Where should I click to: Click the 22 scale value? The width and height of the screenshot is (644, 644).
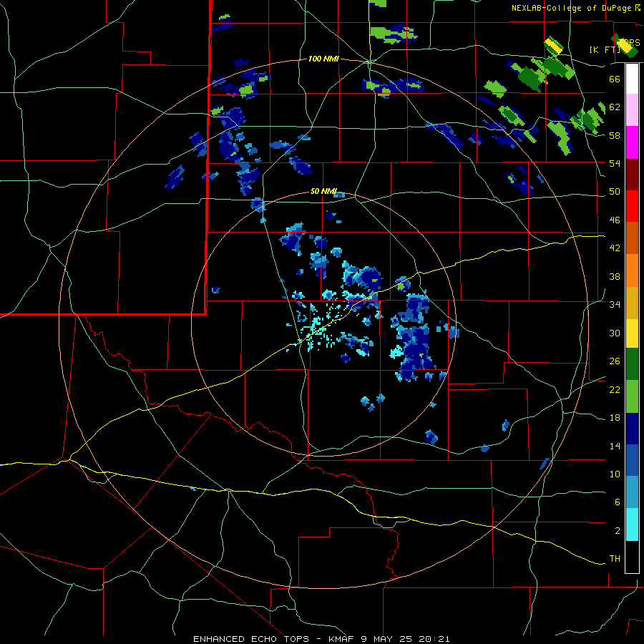click(x=615, y=389)
